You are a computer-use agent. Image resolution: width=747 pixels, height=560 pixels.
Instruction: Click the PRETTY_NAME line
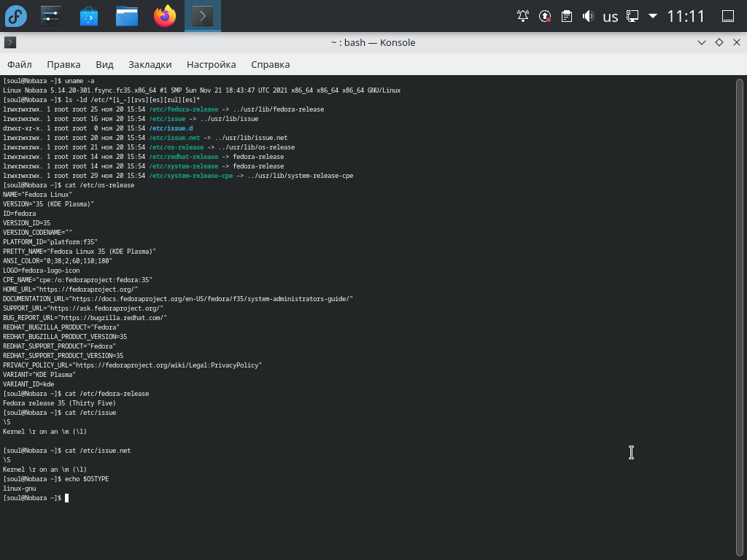tap(80, 252)
